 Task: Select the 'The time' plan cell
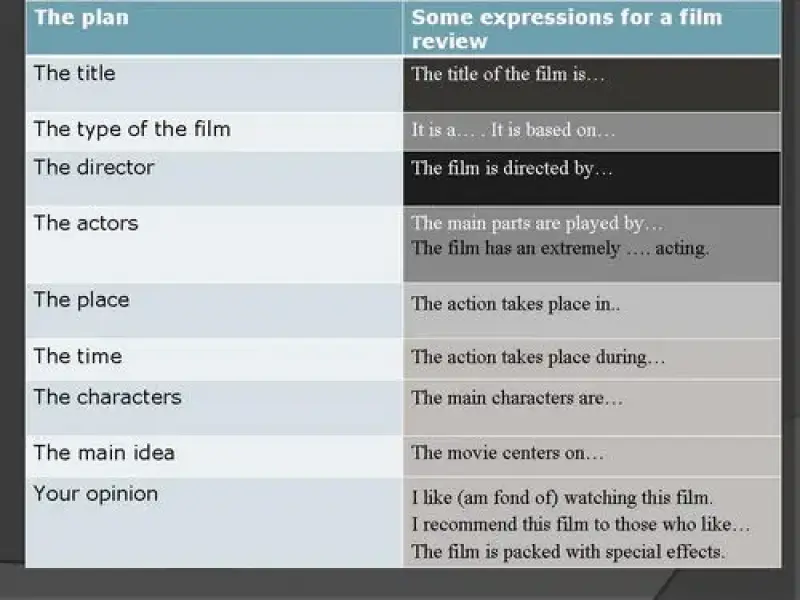pyautogui.click(x=77, y=356)
